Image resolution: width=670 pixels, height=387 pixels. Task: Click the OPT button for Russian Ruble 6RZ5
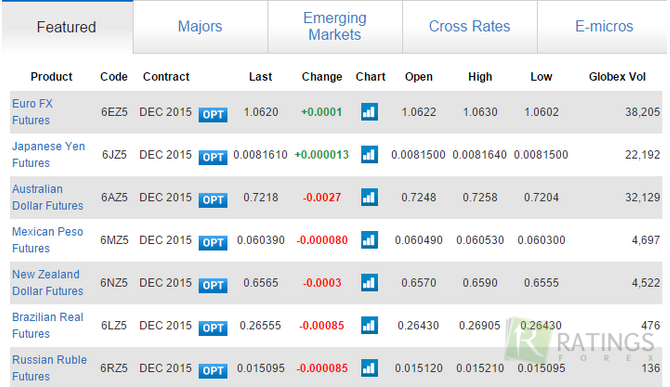point(213,371)
